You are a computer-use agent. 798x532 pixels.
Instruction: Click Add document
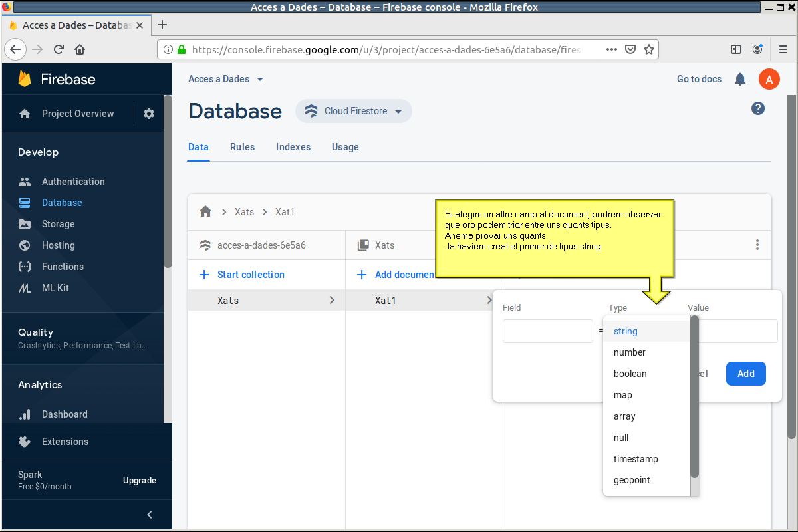396,275
